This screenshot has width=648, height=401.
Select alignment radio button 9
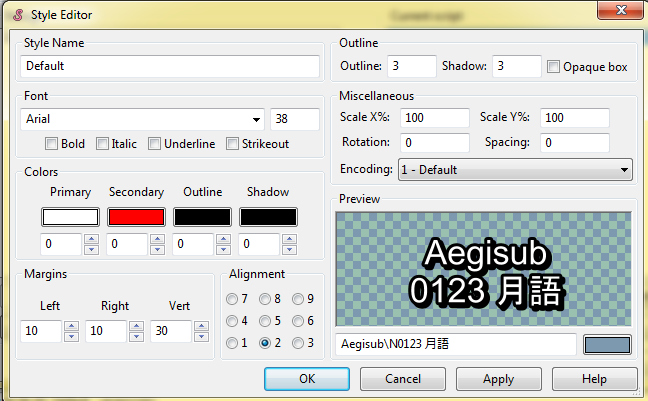click(298, 299)
